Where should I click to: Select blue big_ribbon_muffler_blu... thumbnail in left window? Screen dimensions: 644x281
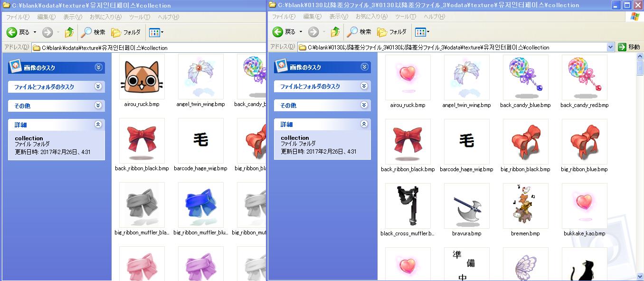coord(201,205)
